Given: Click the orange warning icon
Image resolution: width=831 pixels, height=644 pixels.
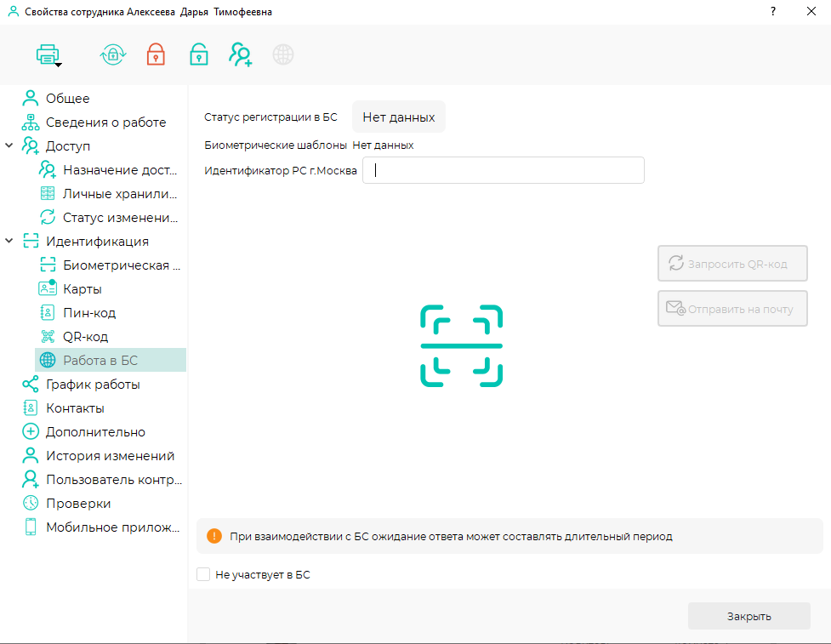Looking at the screenshot, I should 214,536.
